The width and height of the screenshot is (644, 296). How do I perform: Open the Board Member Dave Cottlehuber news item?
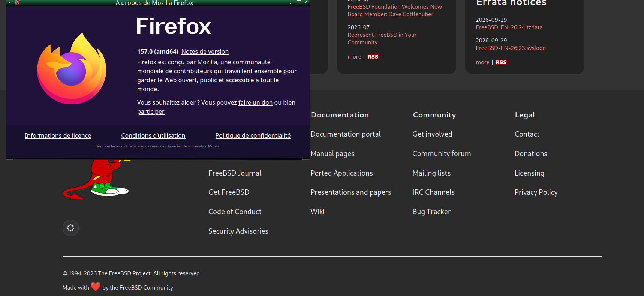(x=395, y=11)
